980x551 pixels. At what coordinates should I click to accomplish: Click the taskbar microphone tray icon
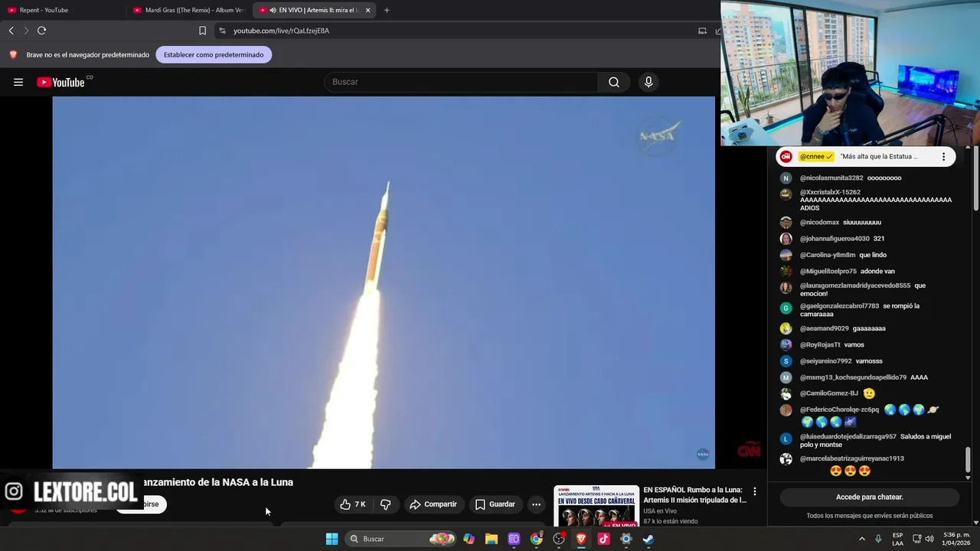tap(878, 539)
